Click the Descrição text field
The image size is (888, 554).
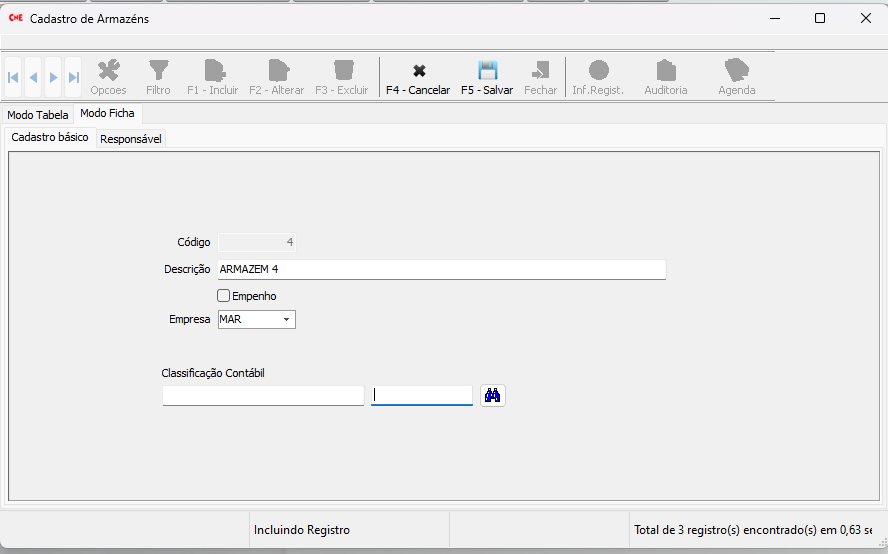441,269
